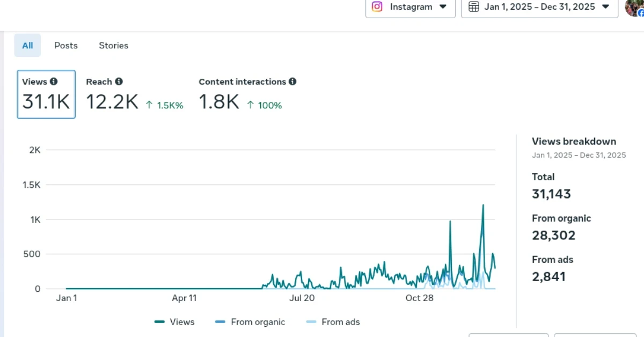Click the info icon next to Views
The height and width of the screenshot is (337, 644).
[54, 82]
